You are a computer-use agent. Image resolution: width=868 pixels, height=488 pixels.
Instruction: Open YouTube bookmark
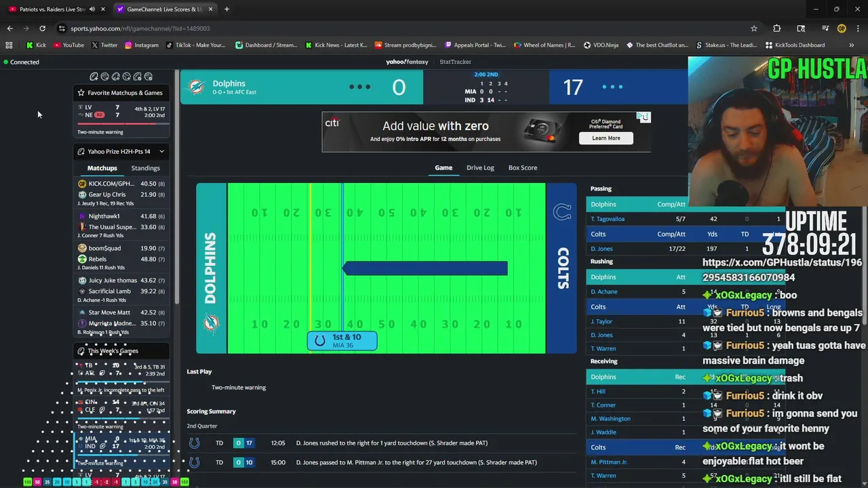[68, 45]
